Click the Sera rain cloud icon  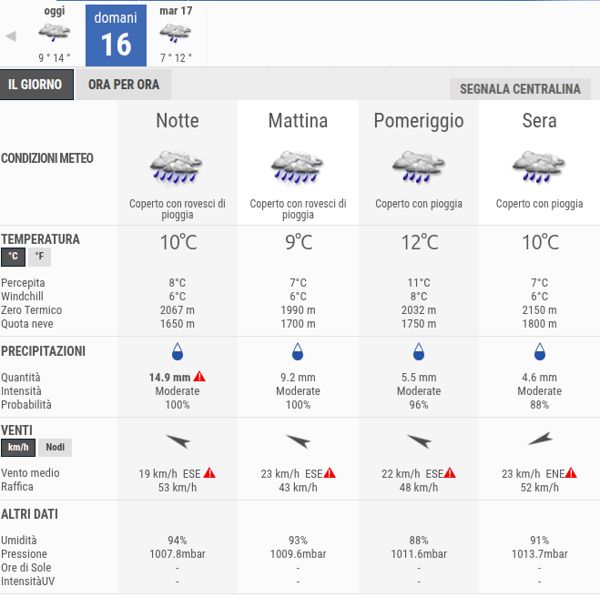pos(539,166)
